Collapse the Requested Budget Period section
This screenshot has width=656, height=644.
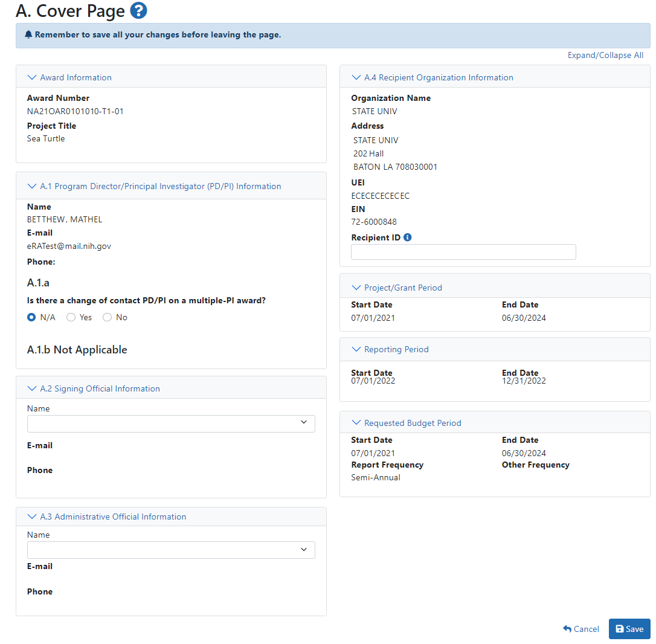tap(406, 423)
